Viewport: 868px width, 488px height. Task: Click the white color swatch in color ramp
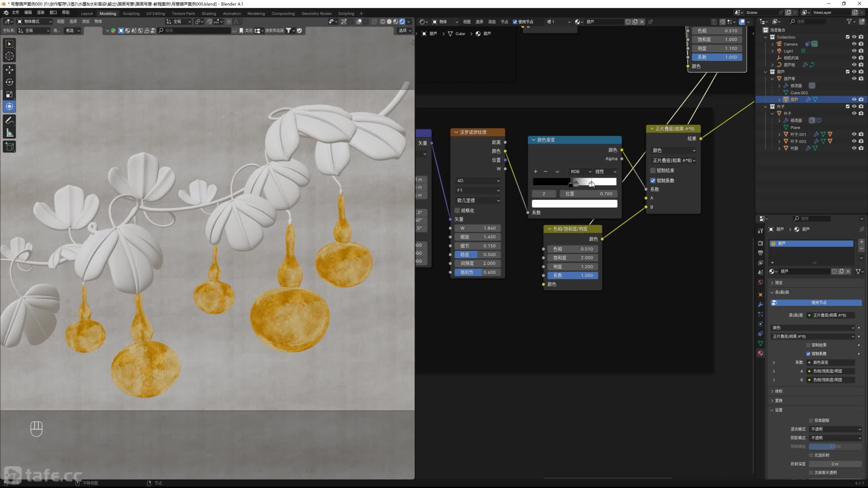tap(574, 204)
